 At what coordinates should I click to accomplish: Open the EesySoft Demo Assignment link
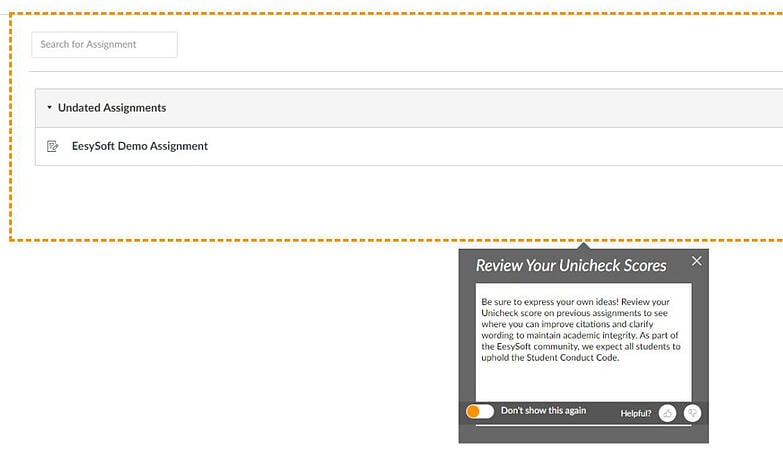(x=140, y=146)
